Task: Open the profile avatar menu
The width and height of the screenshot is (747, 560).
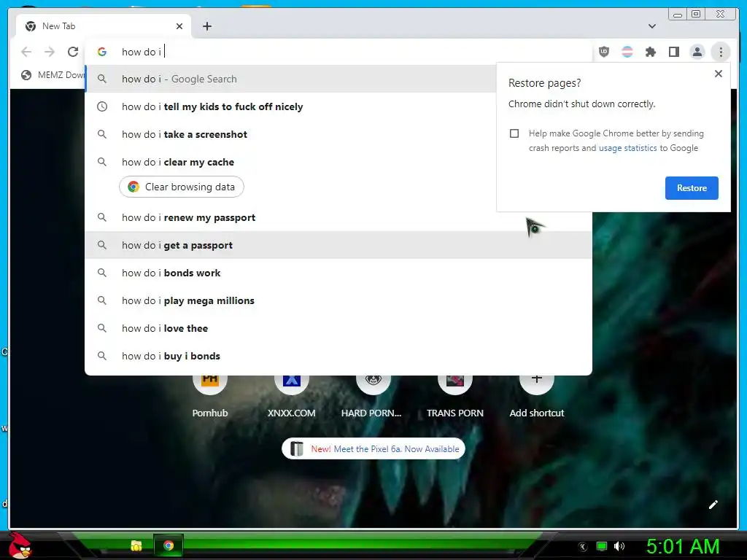Action: coord(697,52)
